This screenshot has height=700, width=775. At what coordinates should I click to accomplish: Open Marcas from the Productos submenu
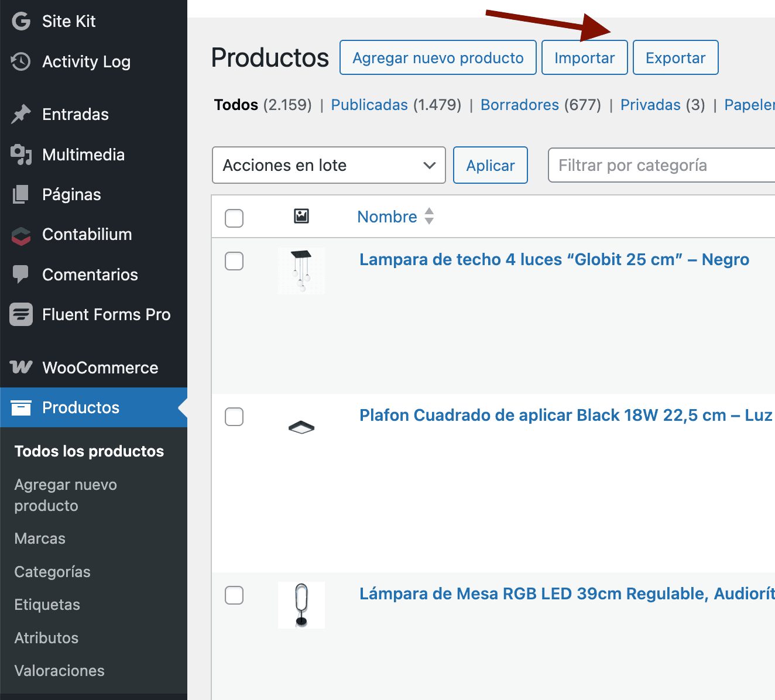pyautogui.click(x=39, y=538)
